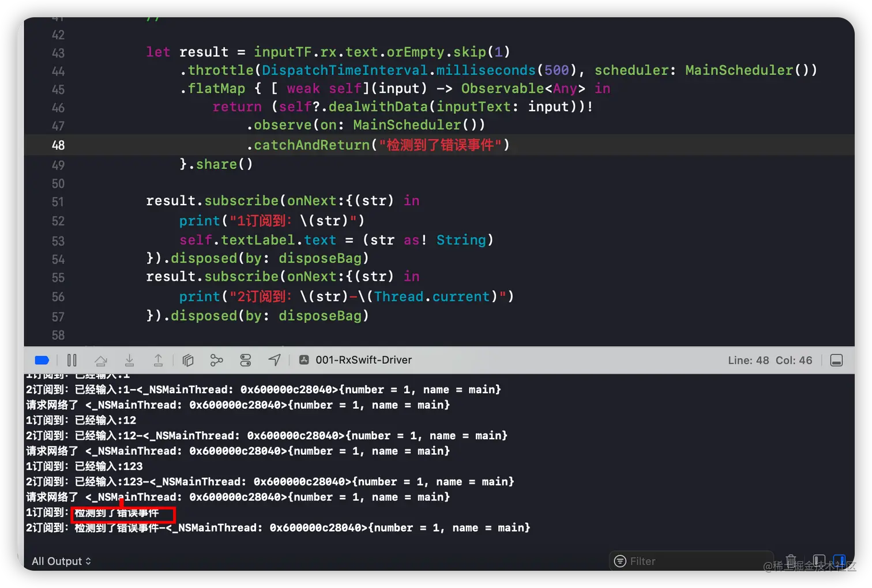Click Observable on line 45
The height and width of the screenshot is (588, 872).
(x=503, y=88)
